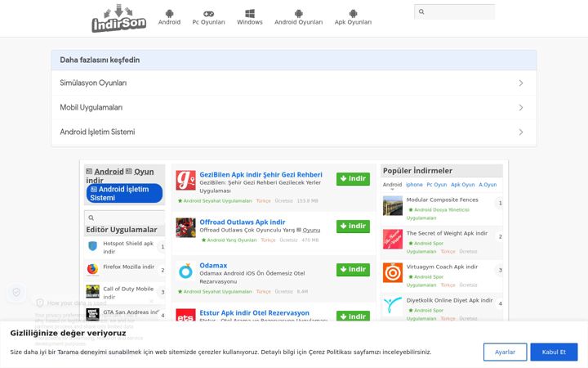
Task: Select the Android tab in Popüler İndirmeler
Action: (x=392, y=185)
